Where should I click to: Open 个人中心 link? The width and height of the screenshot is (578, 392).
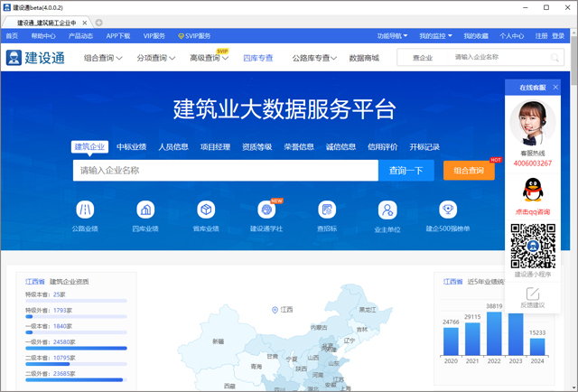(512, 36)
